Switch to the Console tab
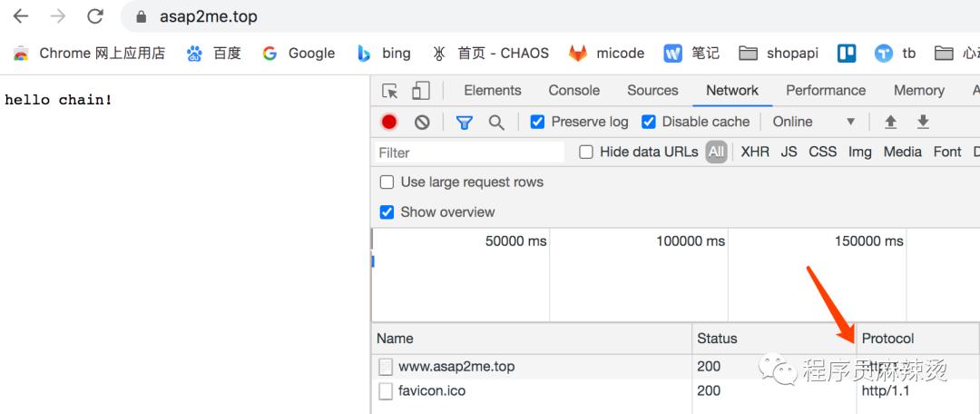Image resolution: width=980 pixels, height=414 pixels. coord(573,91)
